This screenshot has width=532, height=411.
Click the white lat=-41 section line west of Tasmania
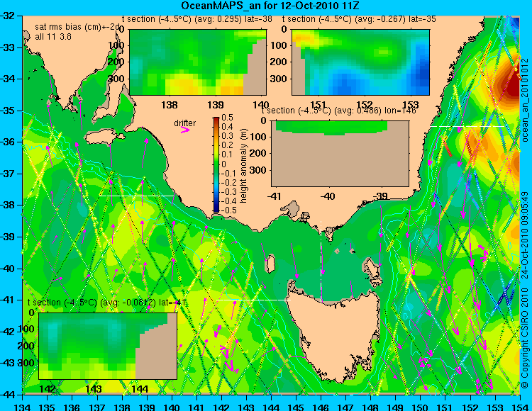[x=254, y=300]
